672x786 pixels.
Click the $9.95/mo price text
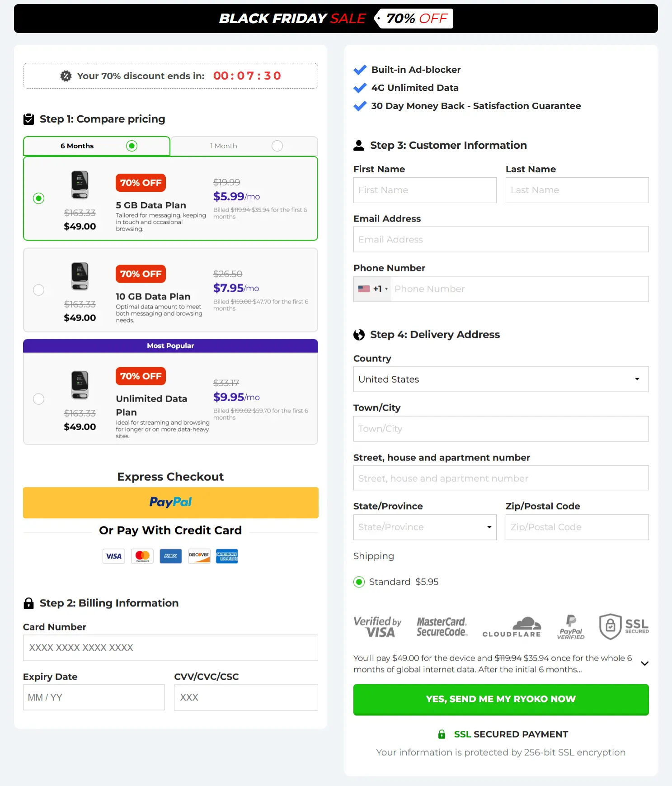[x=236, y=397]
